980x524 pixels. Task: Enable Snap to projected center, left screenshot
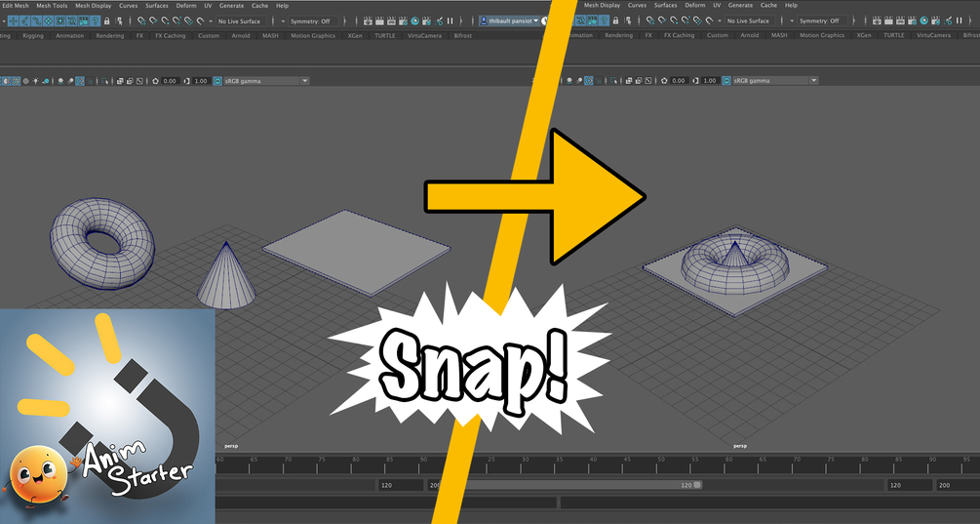pyautogui.click(x=176, y=20)
